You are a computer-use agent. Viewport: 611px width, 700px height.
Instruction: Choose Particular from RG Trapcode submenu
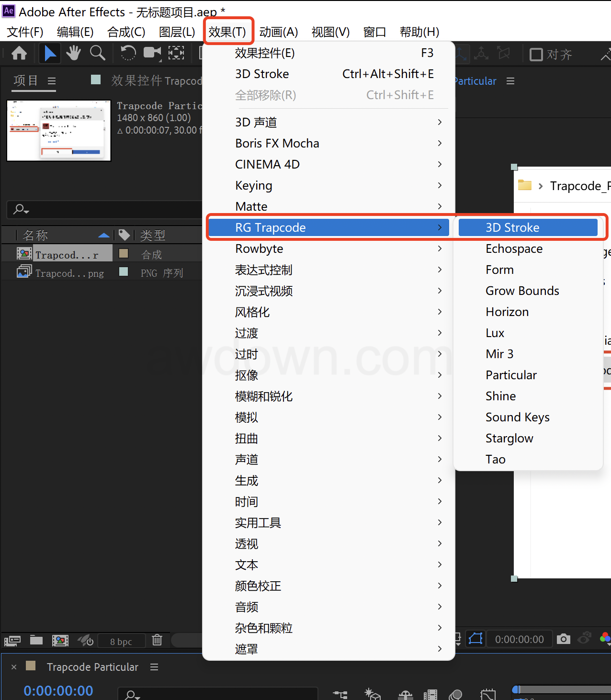(x=511, y=375)
